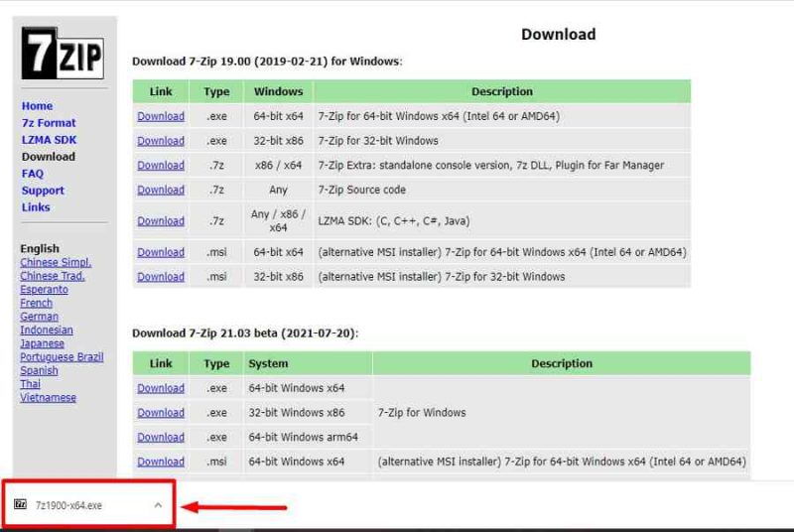Download 7-Zip Source code .7z
The height and width of the screenshot is (532, 794).
[161, 190]
